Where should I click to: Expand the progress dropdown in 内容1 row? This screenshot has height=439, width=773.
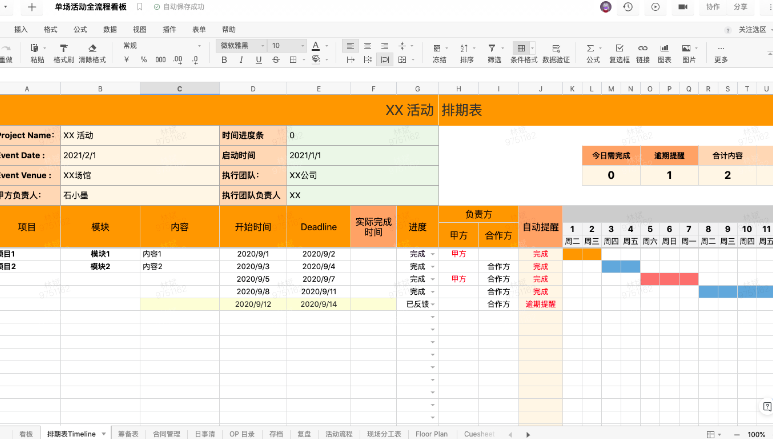coord(433,254)
